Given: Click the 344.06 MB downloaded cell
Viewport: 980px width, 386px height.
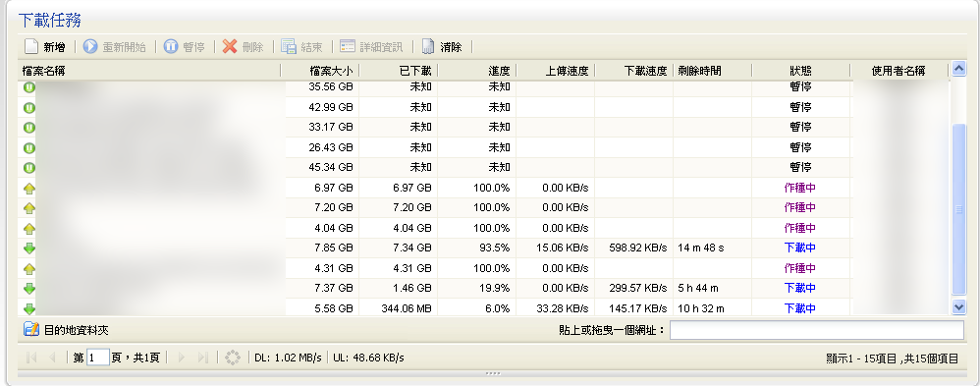Looking at the screenshot, I should [407, 308].
